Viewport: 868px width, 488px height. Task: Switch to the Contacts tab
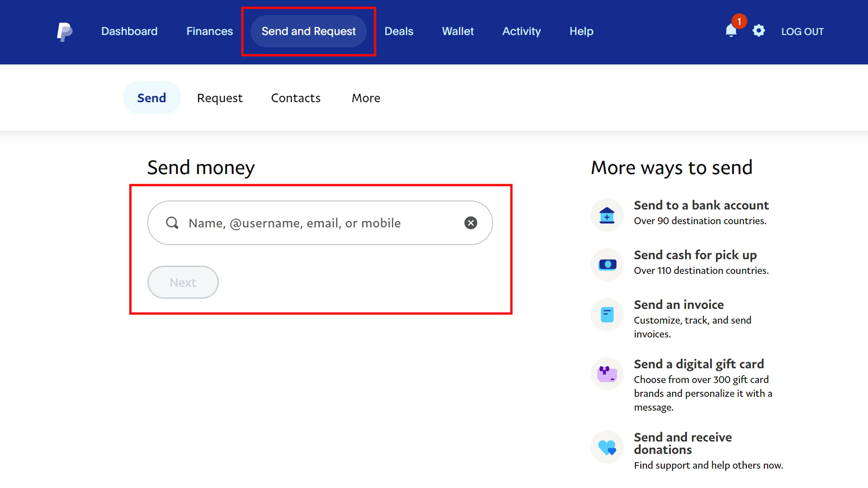click(296, 98)
